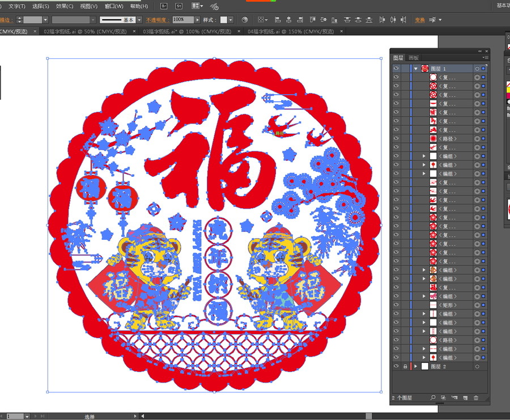The width and height of the screenshot is (510, 420).
Task: Click horizontal distribute left icon
Action: point(382,20)
